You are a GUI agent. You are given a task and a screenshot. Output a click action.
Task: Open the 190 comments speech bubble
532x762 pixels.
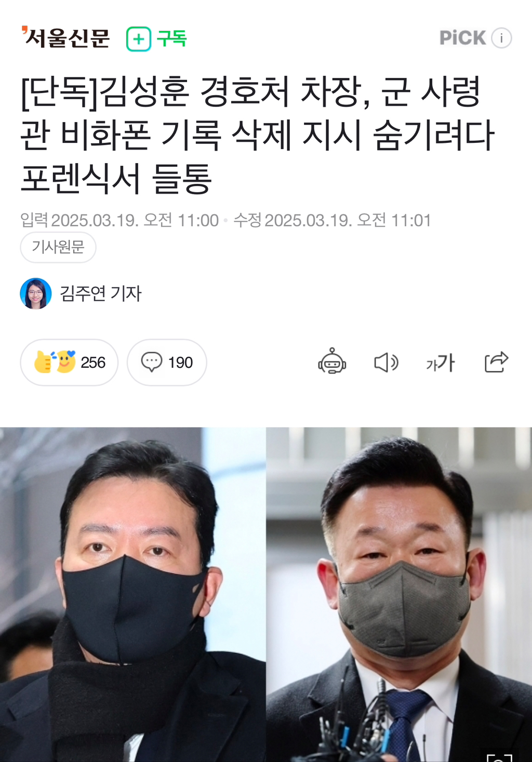(167, 362)
